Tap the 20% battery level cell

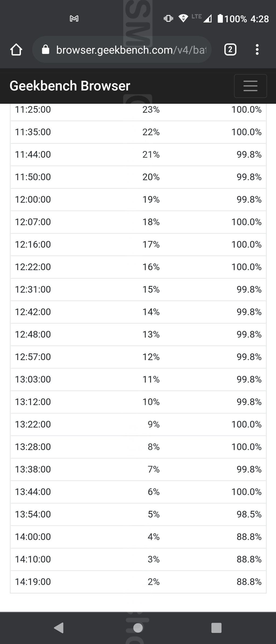pos(151,177)
